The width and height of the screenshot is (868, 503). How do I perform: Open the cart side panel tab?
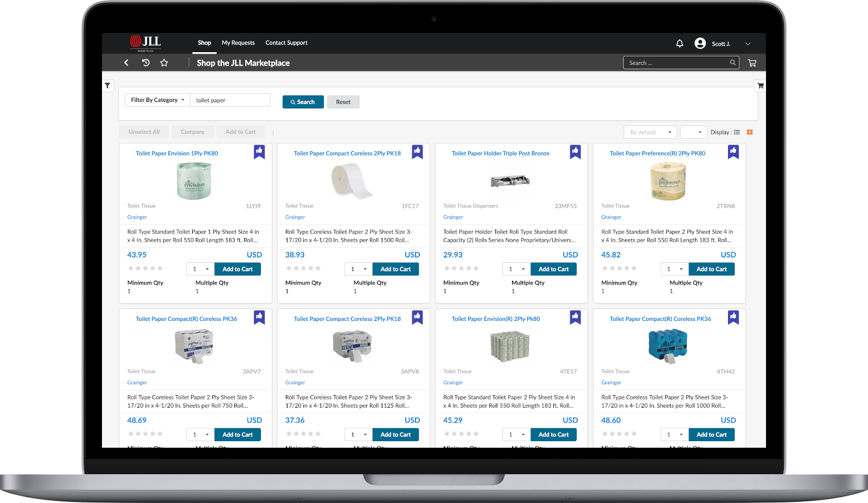tap(761, 86)
